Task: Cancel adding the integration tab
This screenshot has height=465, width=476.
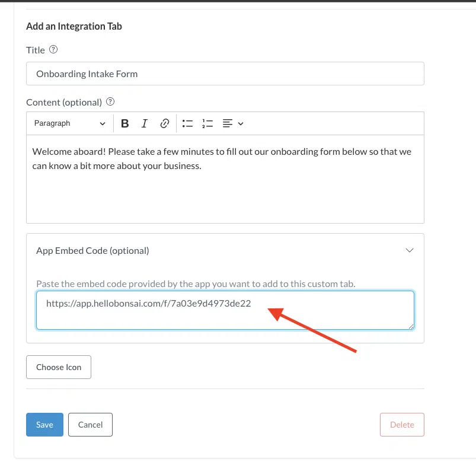Action: 90,425
